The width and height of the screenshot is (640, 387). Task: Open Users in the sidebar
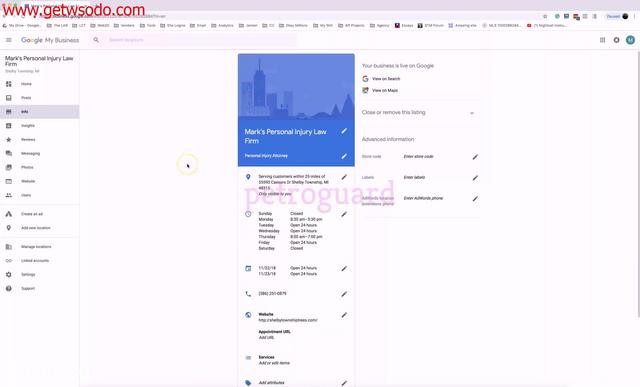[x=40, y=195]
